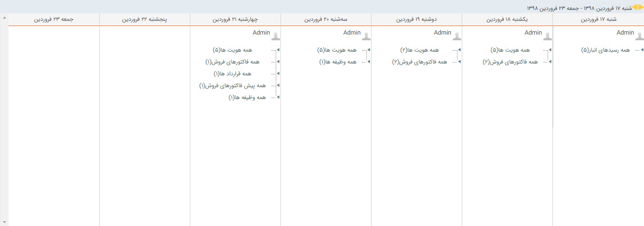The image size is (644, 226).
Task: Click Admin user avatar in دوشنبه ۱۹ column
Action: (457, 36)
